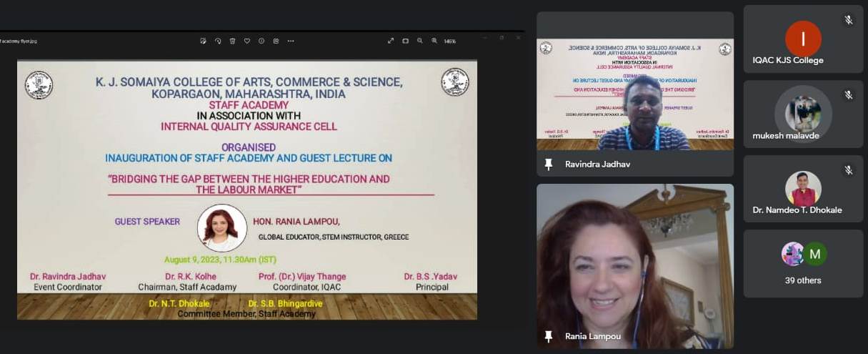Click muted mic icon on mukesh malavde tile
The image size is (868, 354).
[x=849, y=94]
